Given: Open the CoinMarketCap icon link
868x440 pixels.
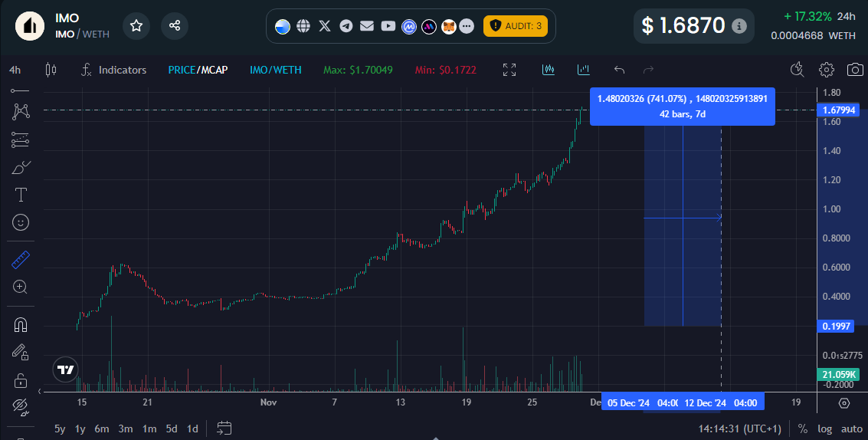Looking at the screenshot, I should coord(408,25).
